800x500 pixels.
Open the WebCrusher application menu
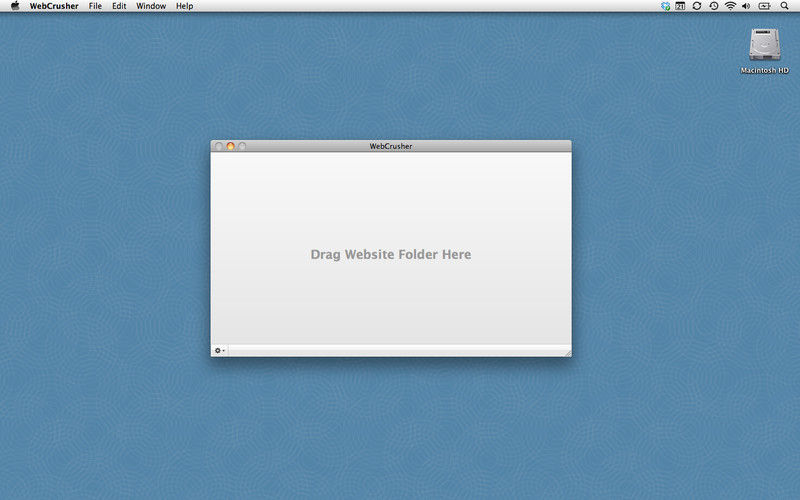[x=54, y=6]
